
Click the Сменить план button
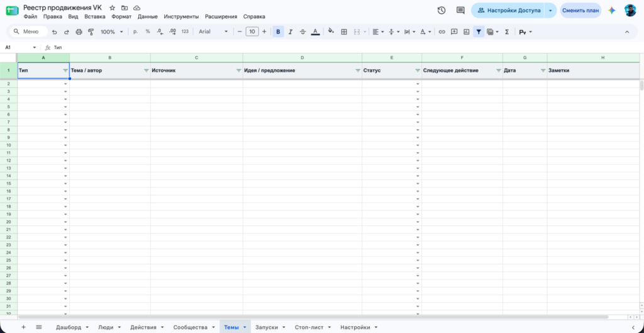click(580, 11)
